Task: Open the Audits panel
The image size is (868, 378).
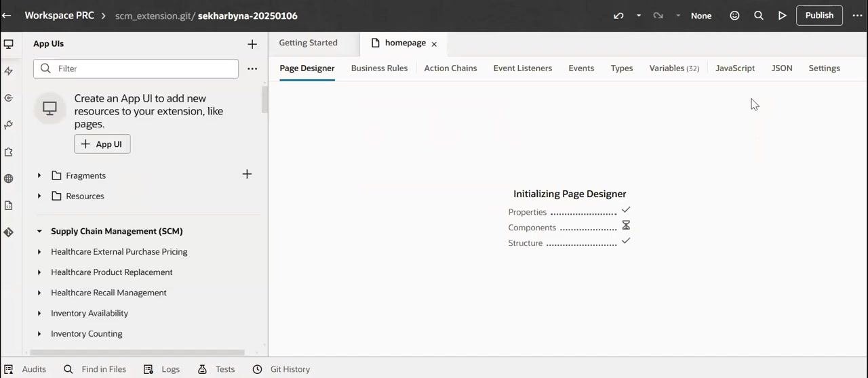Action: point(25,369)
